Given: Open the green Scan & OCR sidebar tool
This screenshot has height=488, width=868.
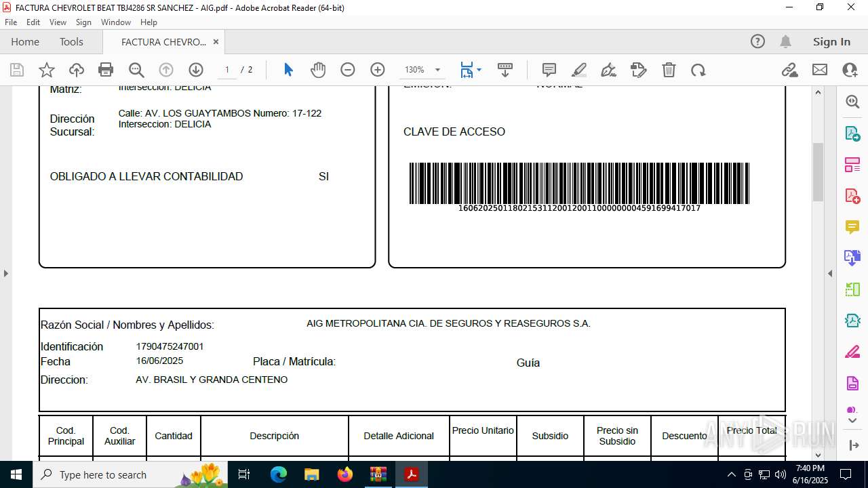Looking at the screenshot, I should (852, 289).
